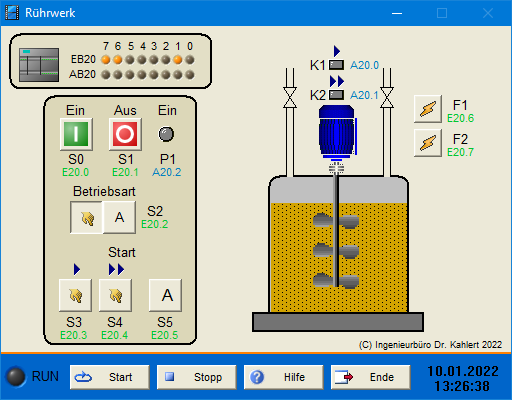This screenshot has height=400, width=512.
Task: Trigger the F1 fault lightning icon
Action: [428, 109]
